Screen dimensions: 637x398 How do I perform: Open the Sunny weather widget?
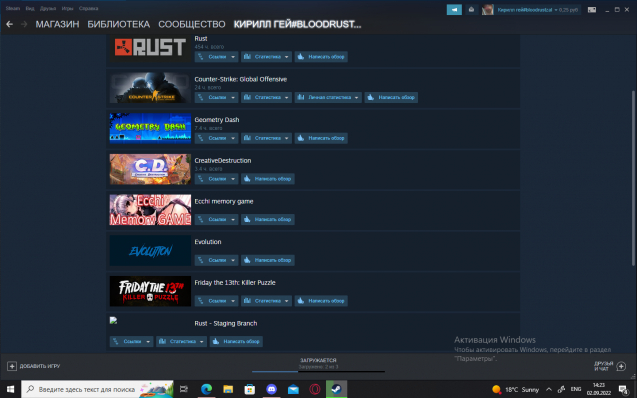coord(515,389)
